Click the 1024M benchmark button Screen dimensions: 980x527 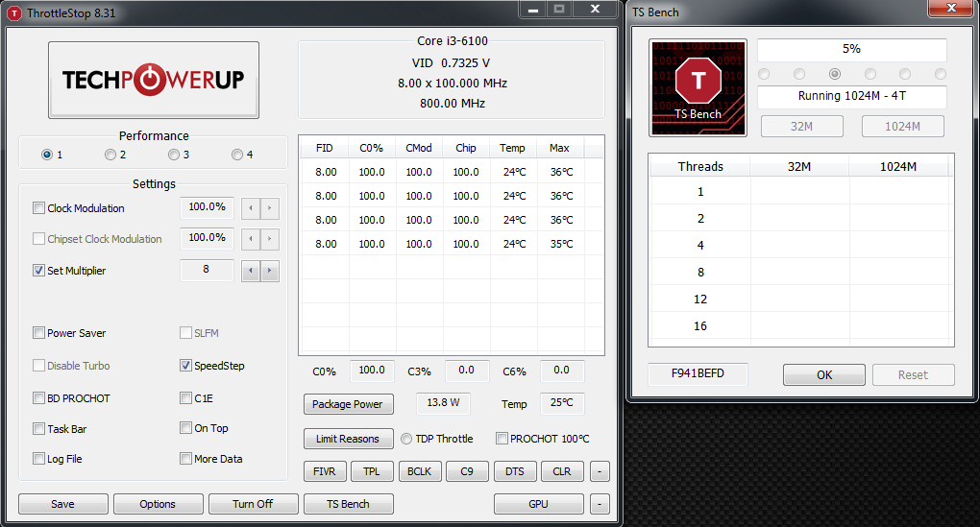tap(902, 126)
